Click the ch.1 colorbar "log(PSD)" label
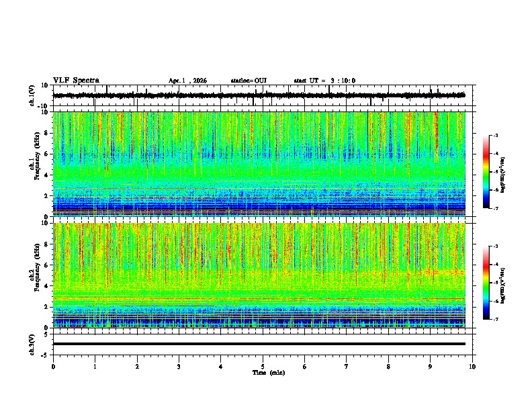Viewport: 532px width, 411px height. 502,175
